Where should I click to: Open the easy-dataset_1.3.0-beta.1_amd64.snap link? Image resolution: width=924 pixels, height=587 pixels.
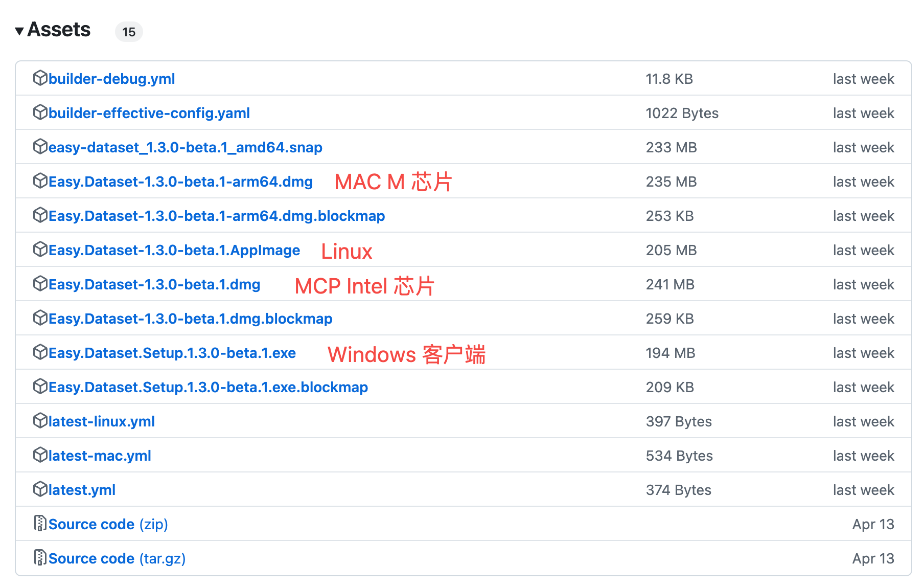click(185, 147)
